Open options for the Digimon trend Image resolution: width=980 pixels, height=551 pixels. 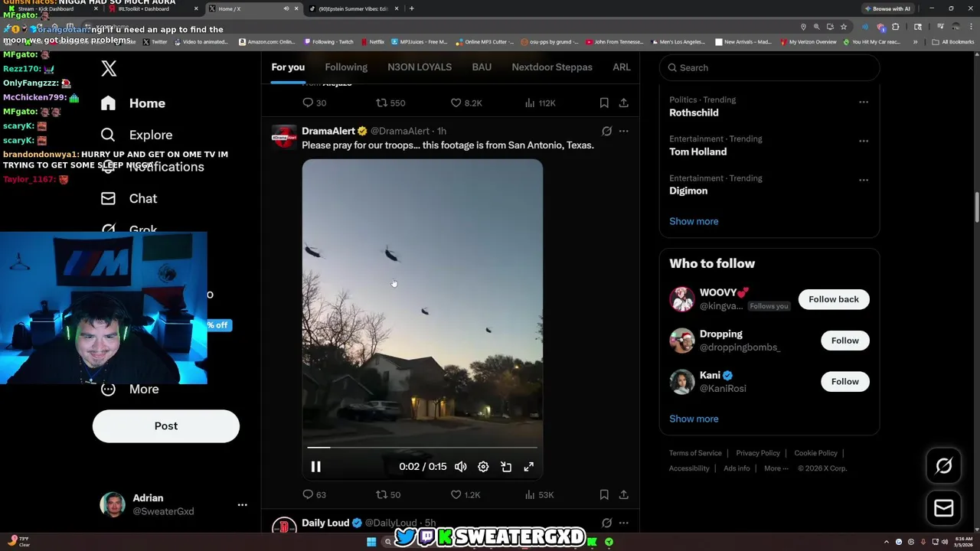864,180
